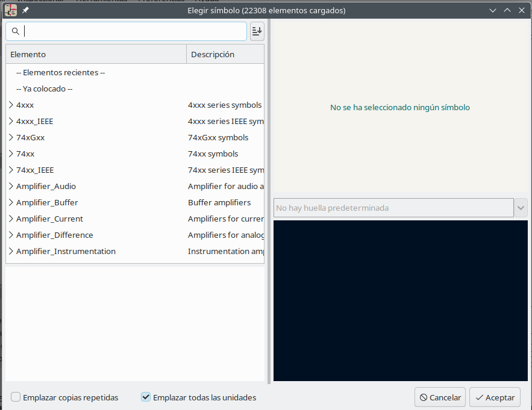Confirm with the Aceptar button
This screenshot has height=410, width=532.
(x=495, y=397)
